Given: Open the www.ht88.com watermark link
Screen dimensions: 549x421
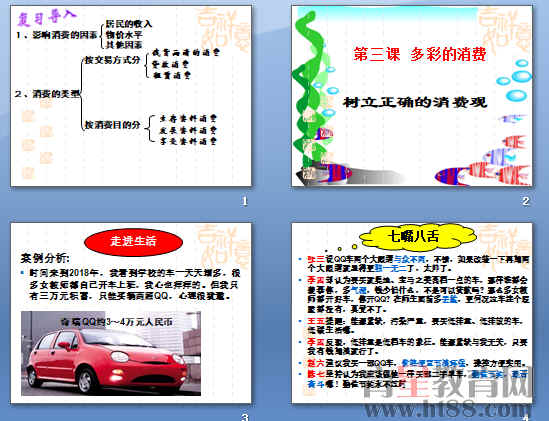Looking at the screenshot, I should click(x=447, y=409).
